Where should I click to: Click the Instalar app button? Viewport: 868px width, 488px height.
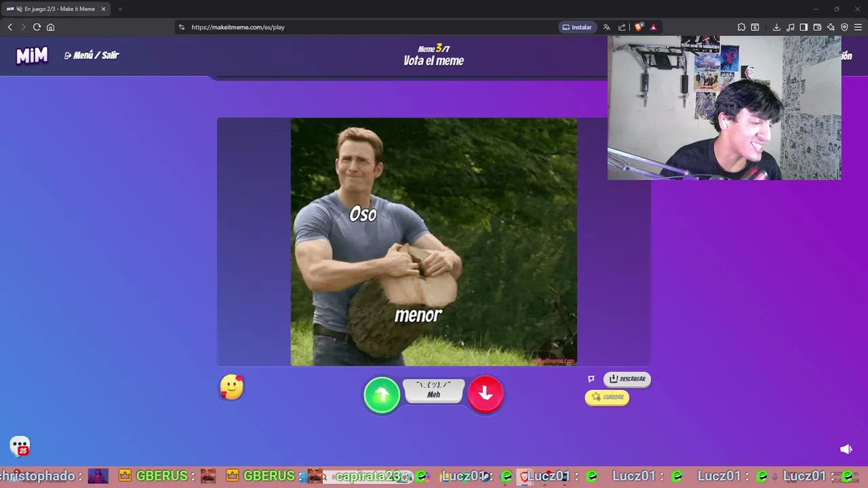point(577,27)
